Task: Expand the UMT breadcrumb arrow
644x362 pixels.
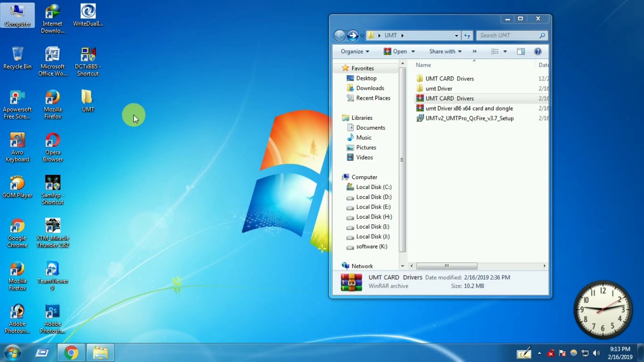Action: point(403,36)
